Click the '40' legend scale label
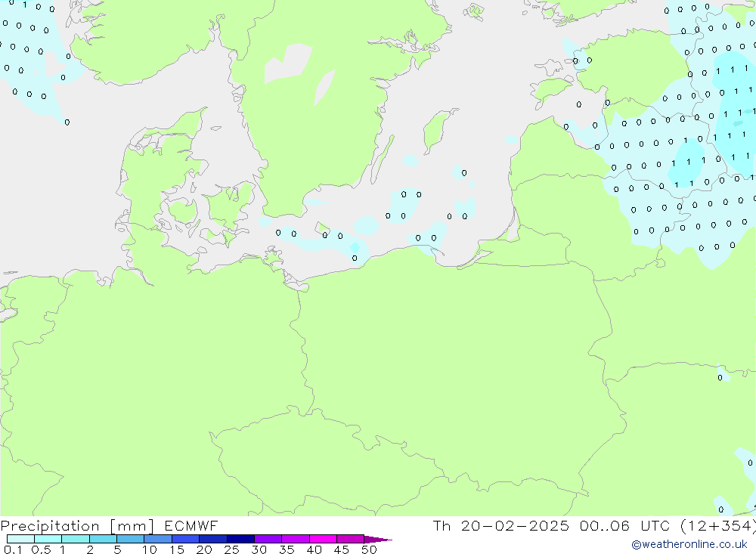 pos(314,549)
